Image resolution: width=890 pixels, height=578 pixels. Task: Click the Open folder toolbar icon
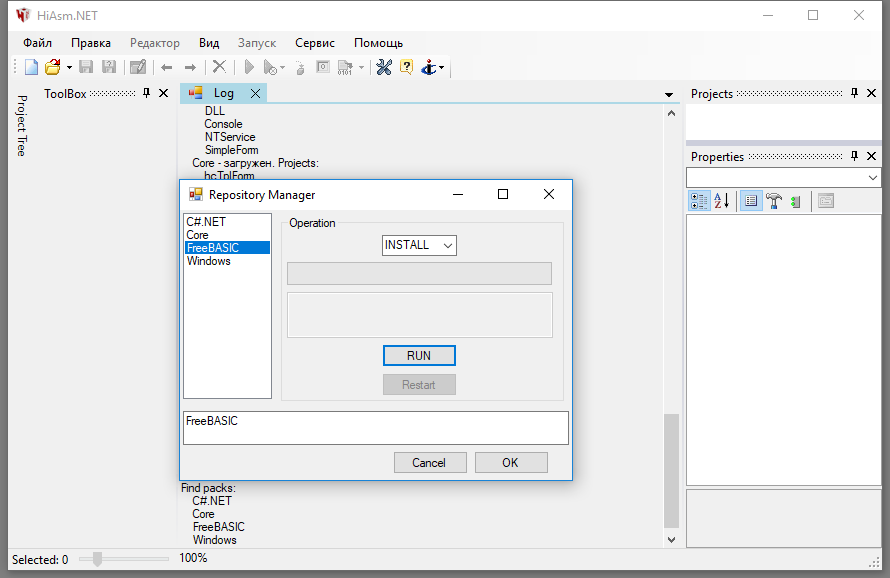(x=53, y=67)
